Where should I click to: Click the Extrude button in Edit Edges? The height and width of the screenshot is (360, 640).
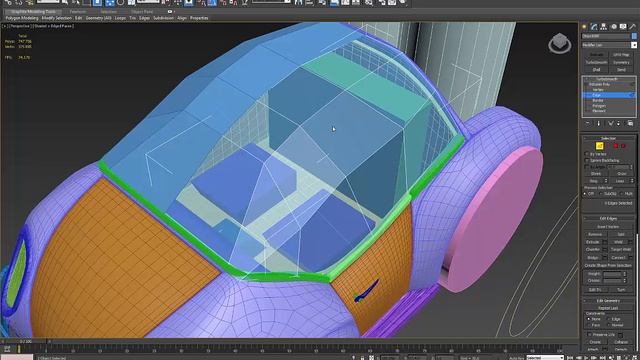[x=593, y=242]
